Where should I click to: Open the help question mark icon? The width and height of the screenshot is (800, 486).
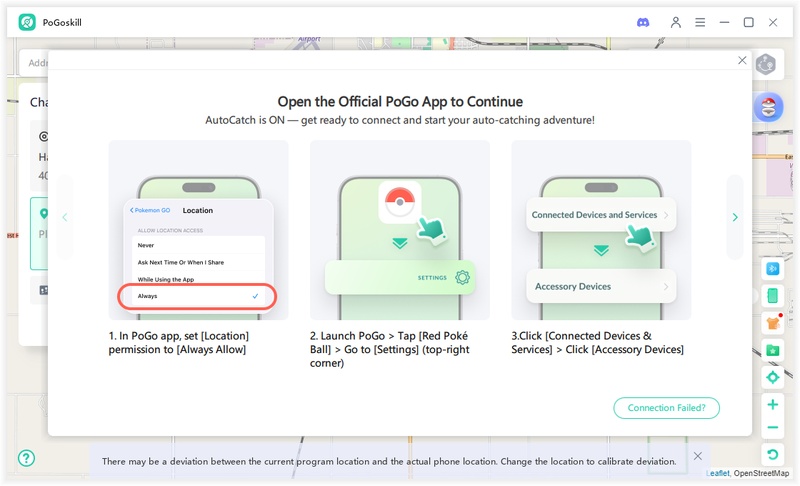point(27,458)
